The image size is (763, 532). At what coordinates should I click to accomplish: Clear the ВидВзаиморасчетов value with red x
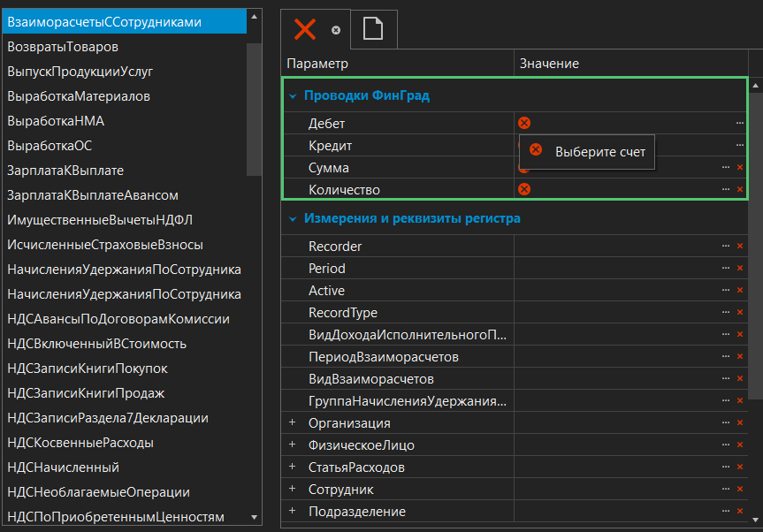click(740, 379)
